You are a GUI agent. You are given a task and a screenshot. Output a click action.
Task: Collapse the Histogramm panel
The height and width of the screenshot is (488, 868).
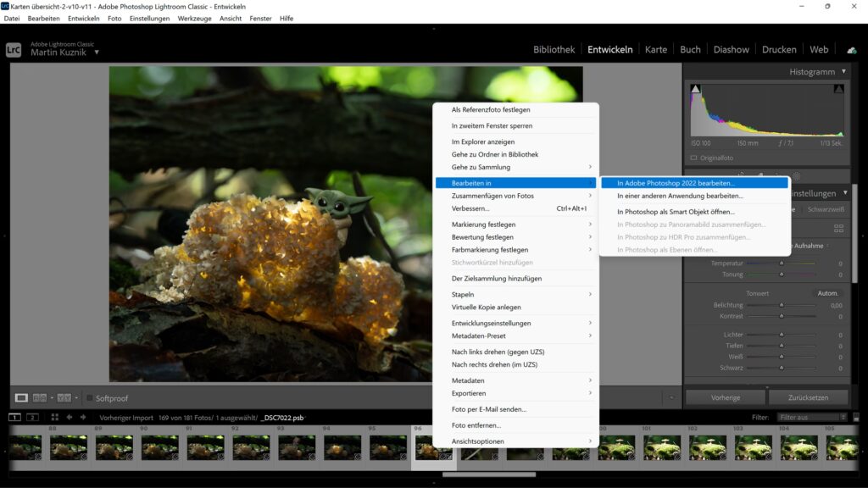(844, 72)
